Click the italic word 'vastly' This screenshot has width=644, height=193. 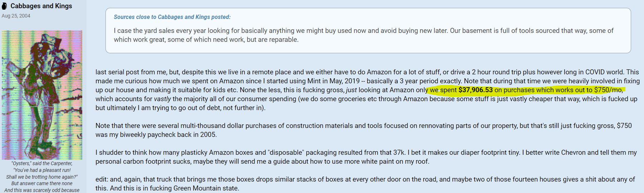click(x=162, y=99)
